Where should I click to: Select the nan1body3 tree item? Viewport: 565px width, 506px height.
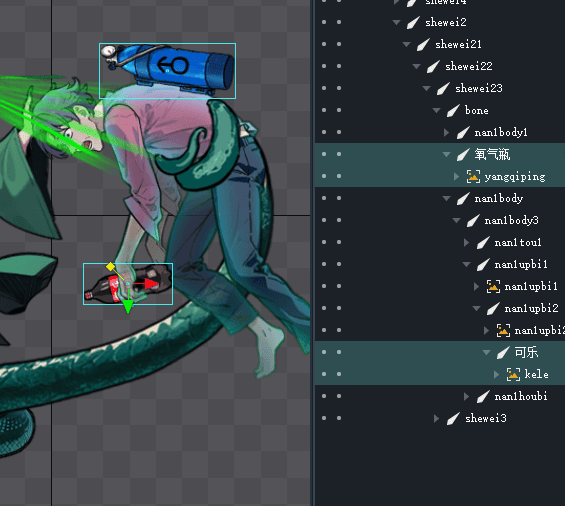pyautogui.click(x=511, y=220)
